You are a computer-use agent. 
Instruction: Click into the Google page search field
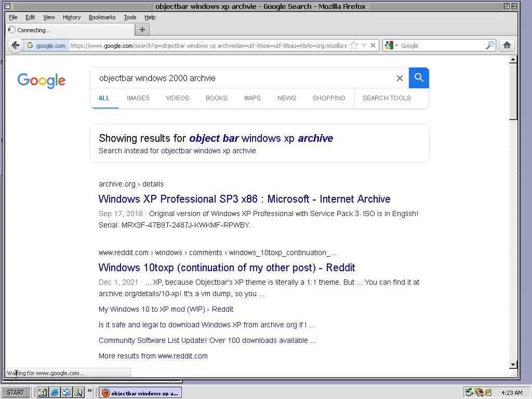244,78
